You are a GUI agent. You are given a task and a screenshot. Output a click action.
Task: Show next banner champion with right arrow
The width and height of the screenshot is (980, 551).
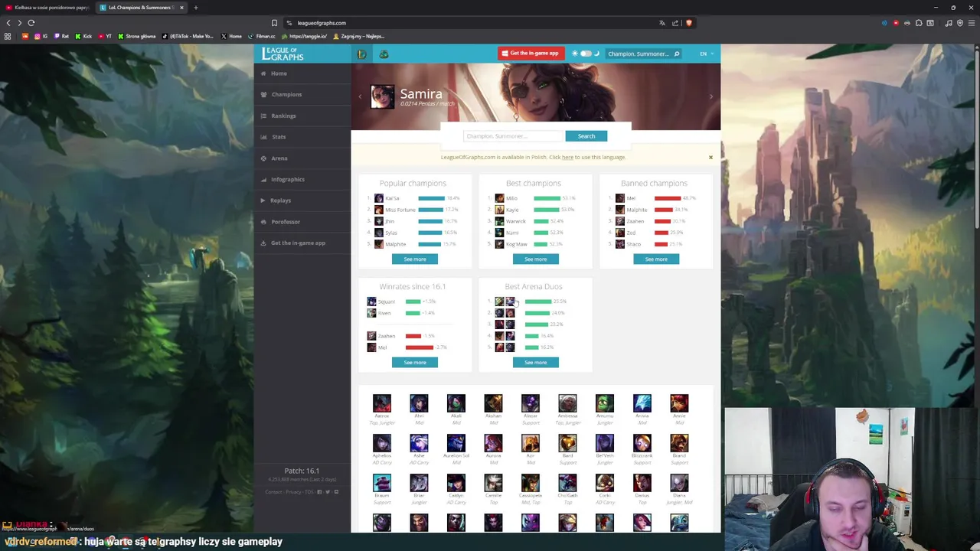pos(711,96)
